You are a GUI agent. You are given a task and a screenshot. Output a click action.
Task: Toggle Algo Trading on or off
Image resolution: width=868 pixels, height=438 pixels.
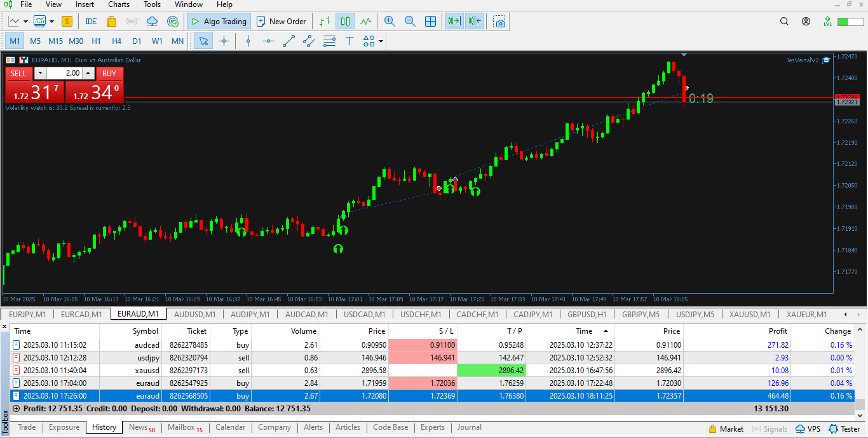pos(219,21)
